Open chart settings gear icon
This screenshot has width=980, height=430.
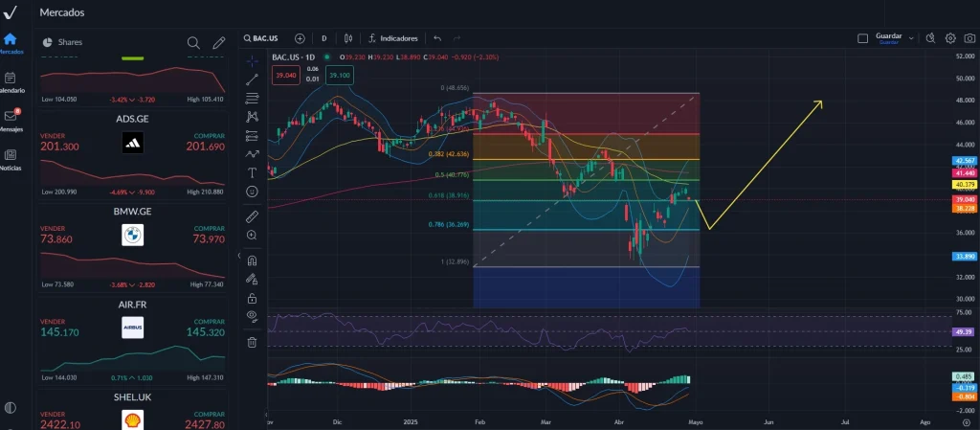coord(950,38)
